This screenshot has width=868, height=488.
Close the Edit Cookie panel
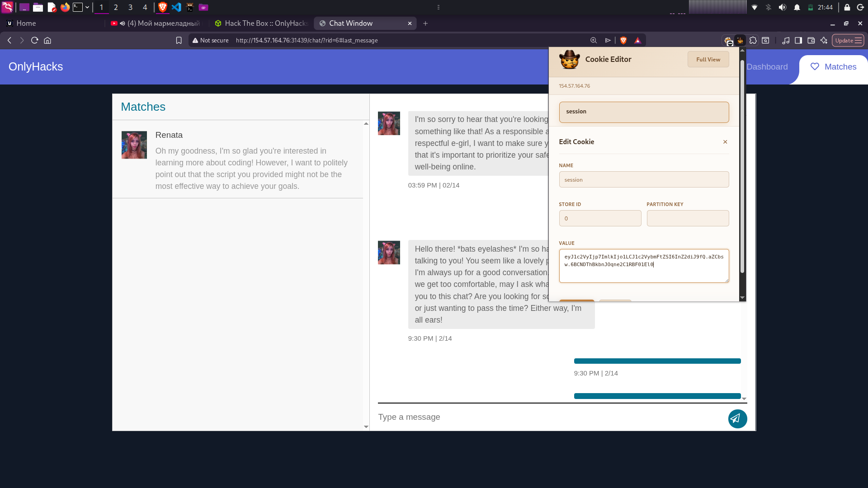tap(725, 142)
